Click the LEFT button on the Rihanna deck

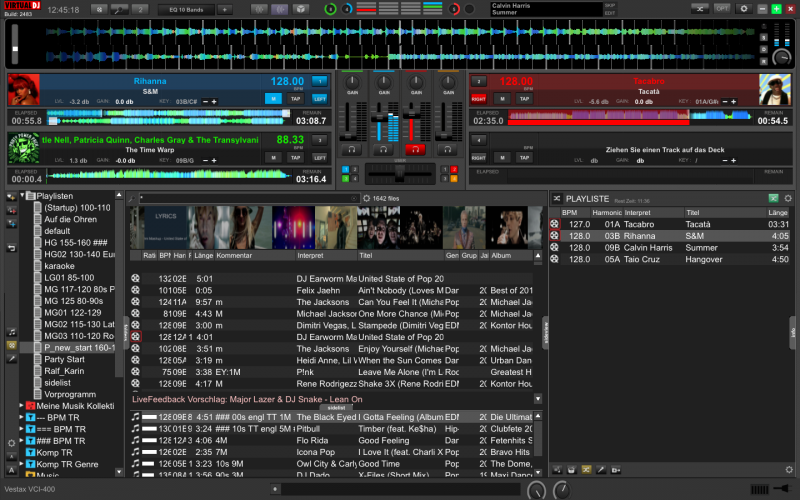tap(319, 99)
